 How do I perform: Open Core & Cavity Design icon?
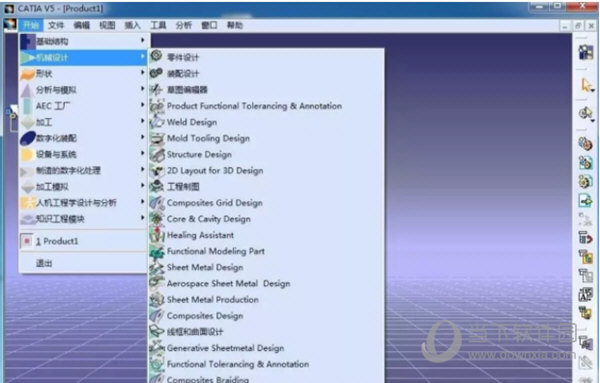coord(156,219)
